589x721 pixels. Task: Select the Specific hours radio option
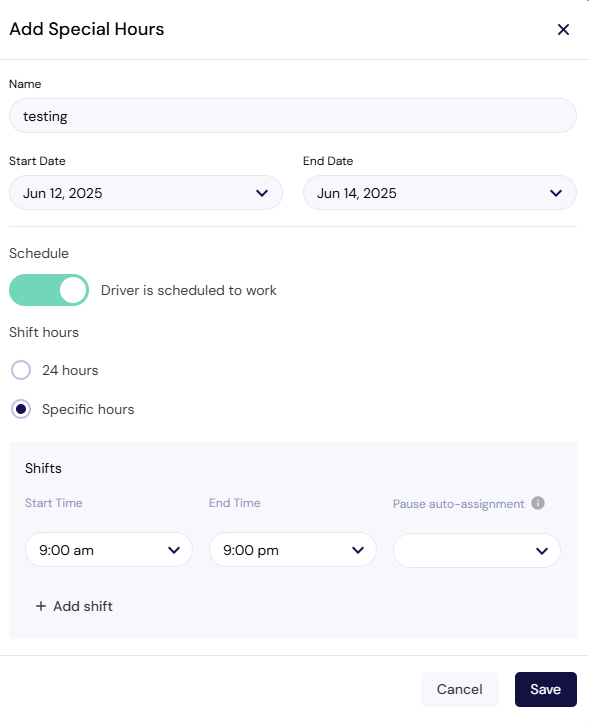pos(21,409)
